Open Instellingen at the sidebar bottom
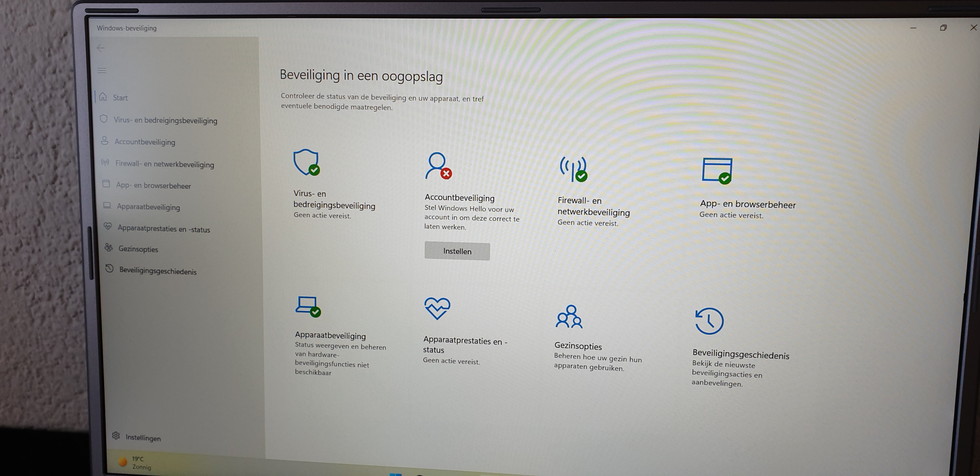The image size is (980, 476). point(143,438)
